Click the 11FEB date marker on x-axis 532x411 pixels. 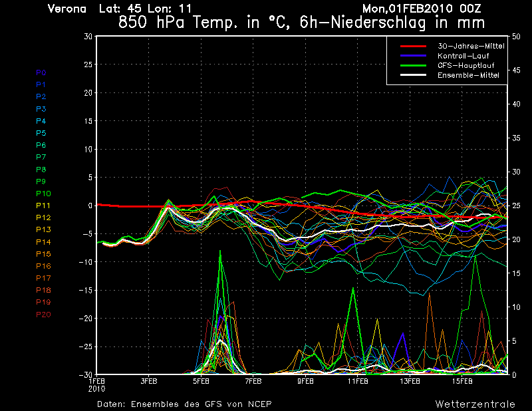pyautogui.click(x=358, y=382)
